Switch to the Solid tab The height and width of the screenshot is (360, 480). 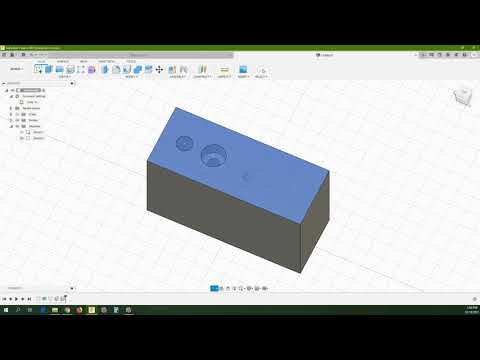pyautogui.click(x=41, y=61)
